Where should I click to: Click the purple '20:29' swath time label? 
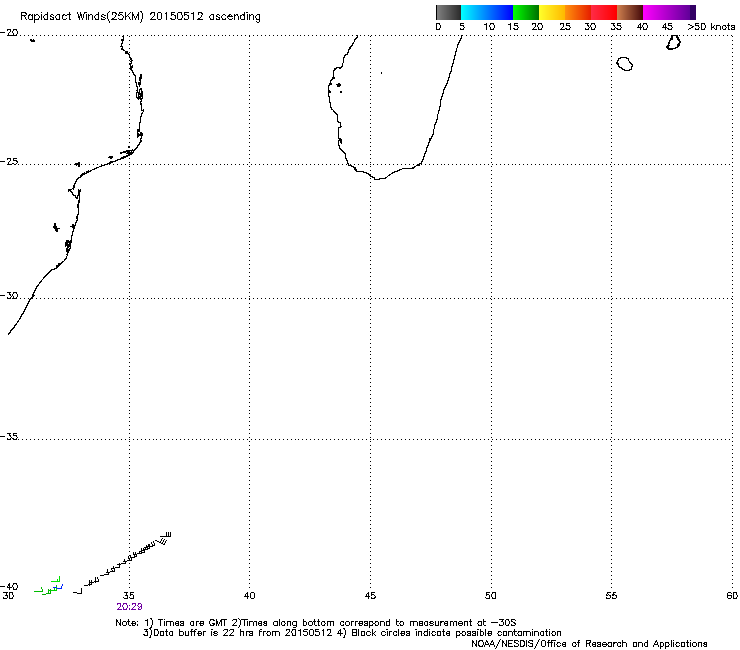(129, 607)
